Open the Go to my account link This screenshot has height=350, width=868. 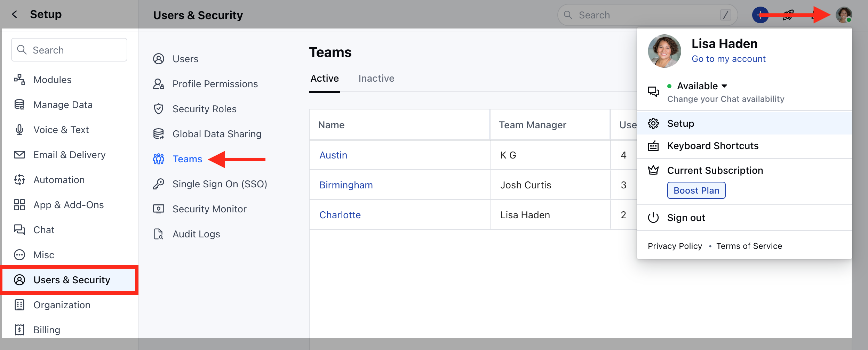728,59
